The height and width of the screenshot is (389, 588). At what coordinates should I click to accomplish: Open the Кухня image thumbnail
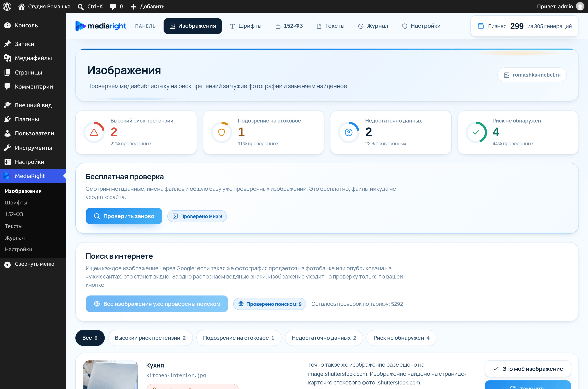pos(110,375)
